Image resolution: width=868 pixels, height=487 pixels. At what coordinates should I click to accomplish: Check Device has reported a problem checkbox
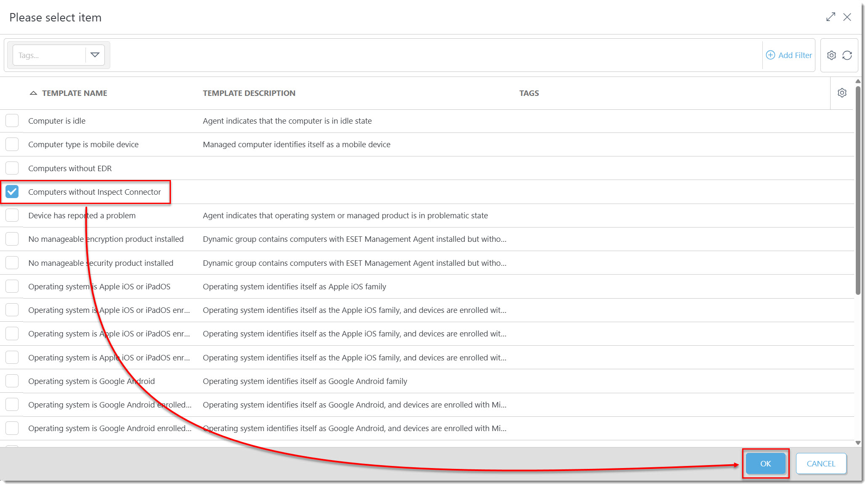[12, 215]
